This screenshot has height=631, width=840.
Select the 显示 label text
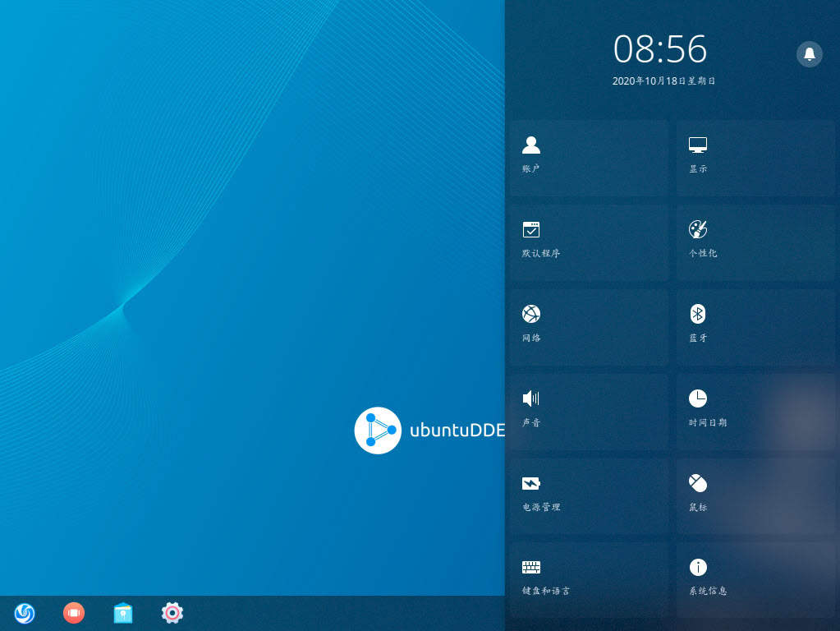tap(698, 169)
